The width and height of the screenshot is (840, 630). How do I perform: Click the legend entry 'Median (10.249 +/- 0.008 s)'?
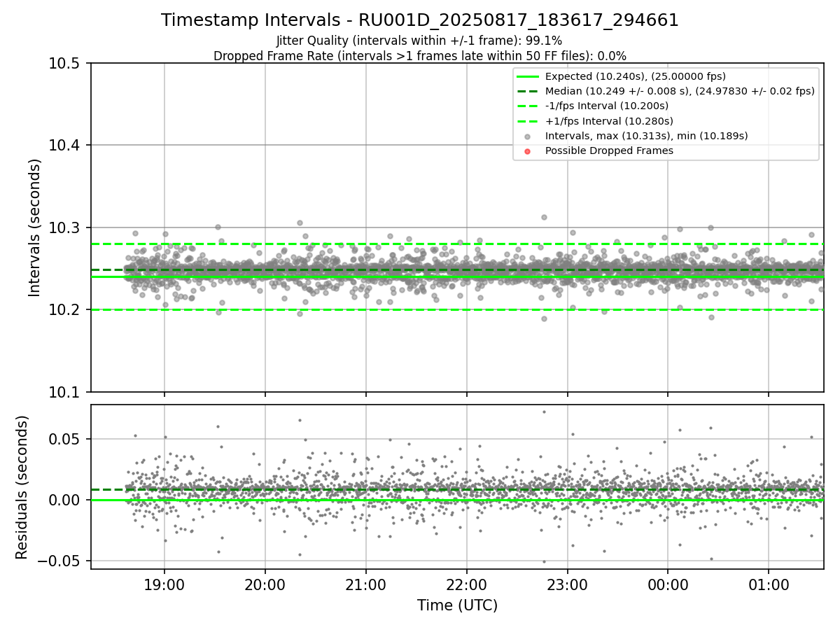tap(680, 91)
